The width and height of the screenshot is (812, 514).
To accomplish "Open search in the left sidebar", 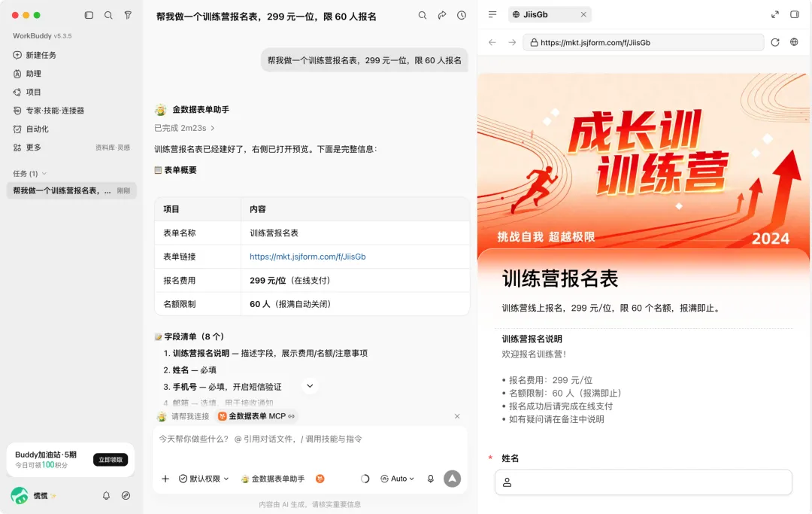I will click(108, 16).
